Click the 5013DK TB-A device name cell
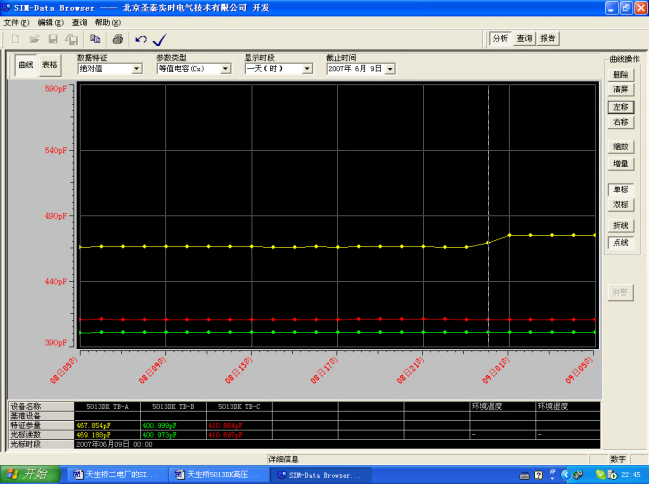The image size is (649, 484). click(x=107, y=407)
